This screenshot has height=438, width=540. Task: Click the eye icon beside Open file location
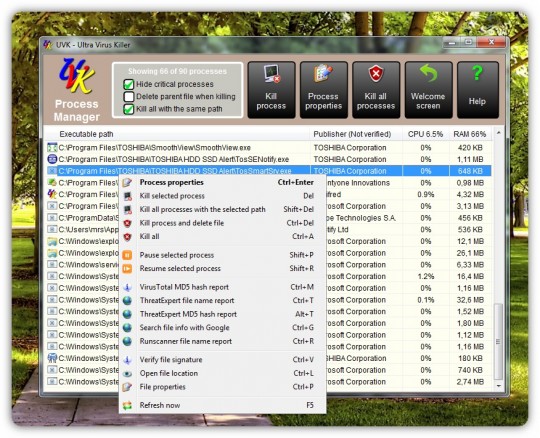127,374
